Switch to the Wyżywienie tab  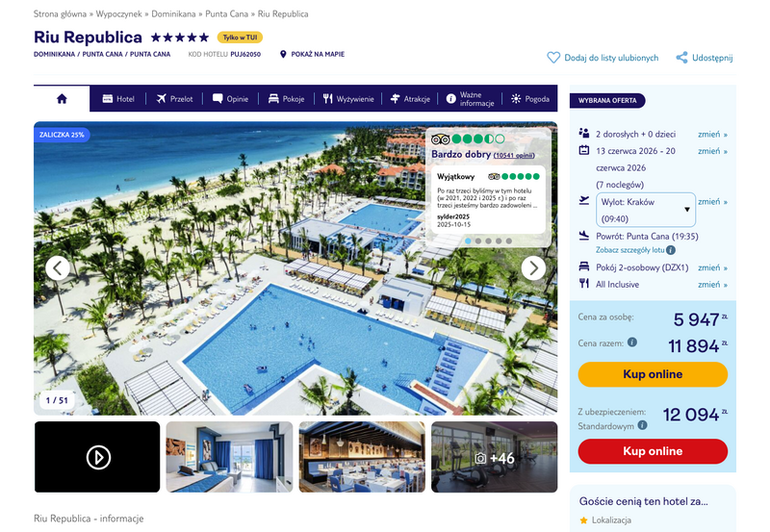[348, 99]
